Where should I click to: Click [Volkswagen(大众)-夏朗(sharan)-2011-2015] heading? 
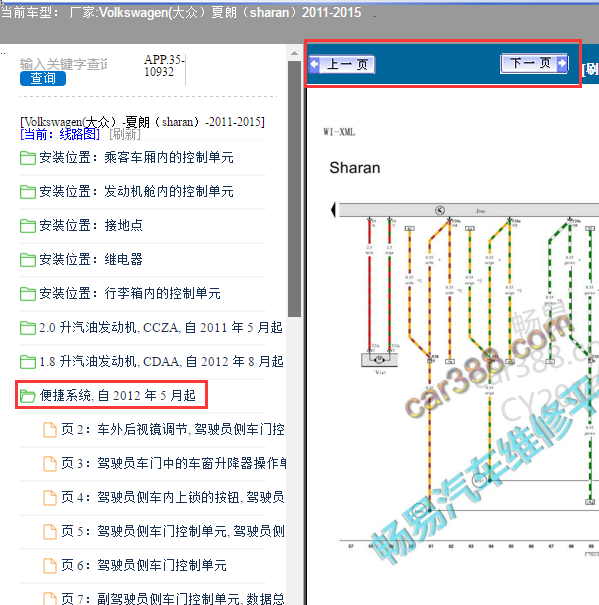(142, 122)
